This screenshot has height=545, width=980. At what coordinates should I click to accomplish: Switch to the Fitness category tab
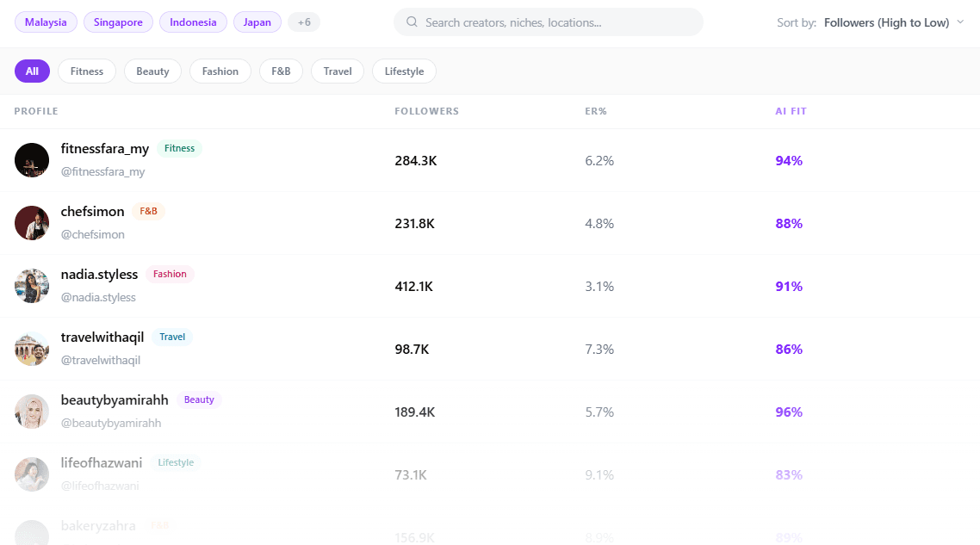point(87,71)
